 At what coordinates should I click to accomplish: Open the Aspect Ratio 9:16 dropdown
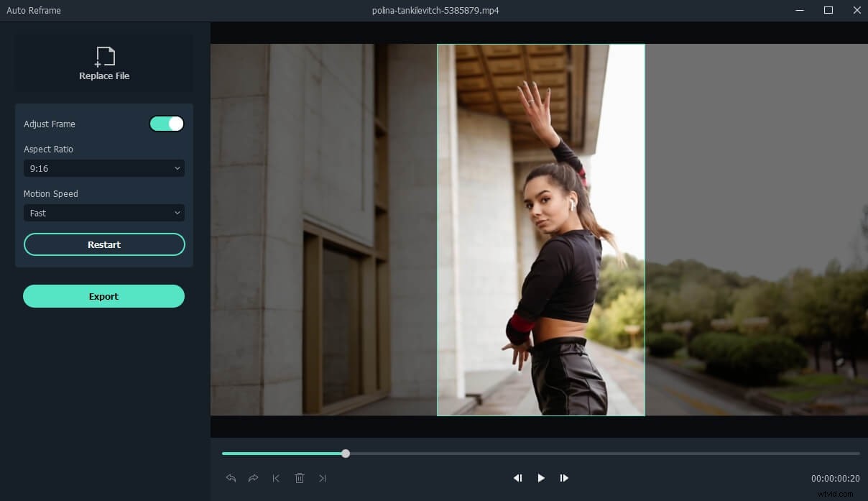pos(104,168)
